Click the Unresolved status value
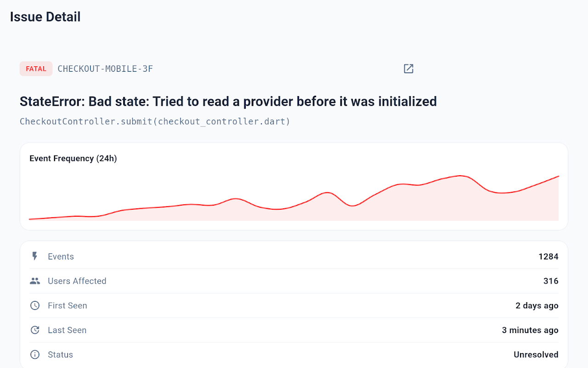Image resolution: width=588 pixels, height=368 pixels. (x=536, y=355)
